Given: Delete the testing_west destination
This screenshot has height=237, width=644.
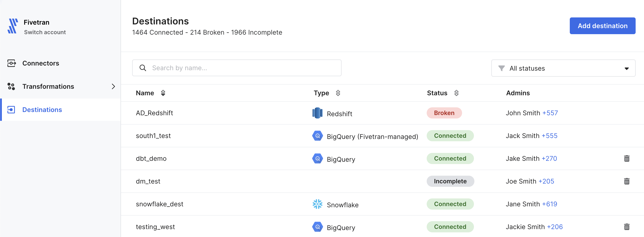Looking at the screenshot, I should pyautogui.click(x=627, y=227).
